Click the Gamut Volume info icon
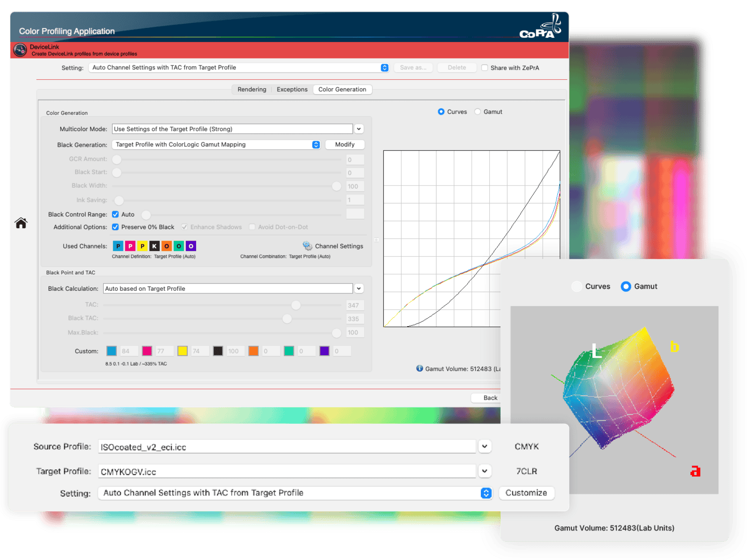Image resolution: width=747 pixels, height=560 pixels. point(420,369)
